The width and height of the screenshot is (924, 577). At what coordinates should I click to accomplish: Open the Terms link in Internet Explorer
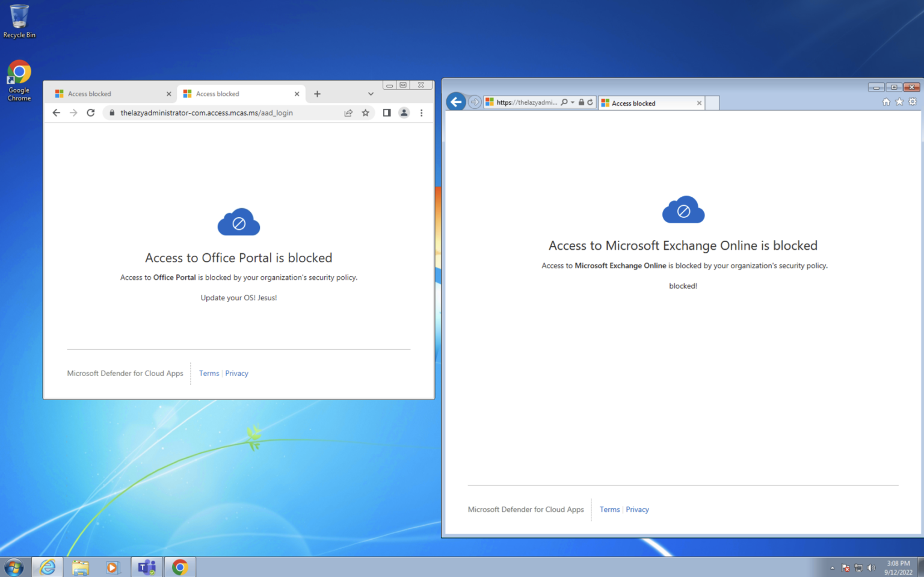[610, 510]
